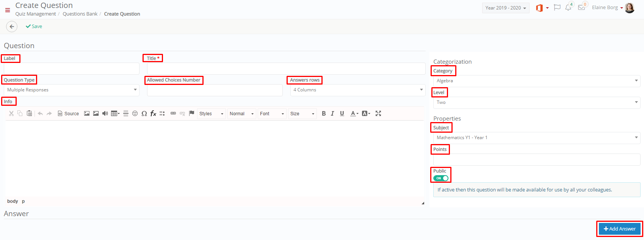The image size is (644, 240).
Task: Open the messages envelope icon
Action: [x=581, y=8]
